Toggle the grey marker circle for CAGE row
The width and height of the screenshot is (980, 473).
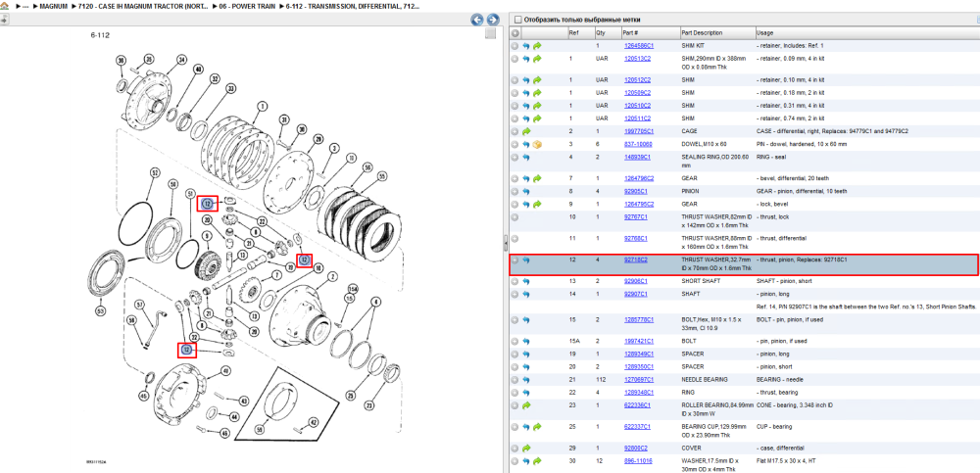point(515,132)
